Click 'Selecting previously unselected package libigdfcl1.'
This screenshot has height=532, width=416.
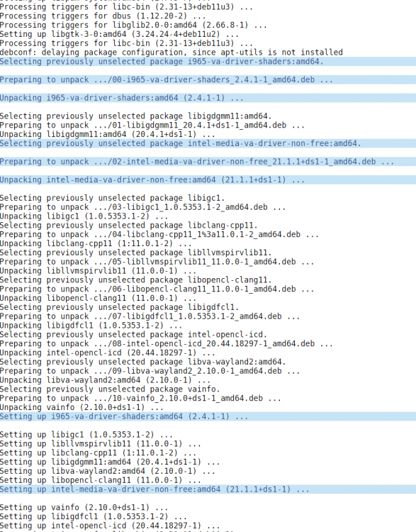[119, 307]
